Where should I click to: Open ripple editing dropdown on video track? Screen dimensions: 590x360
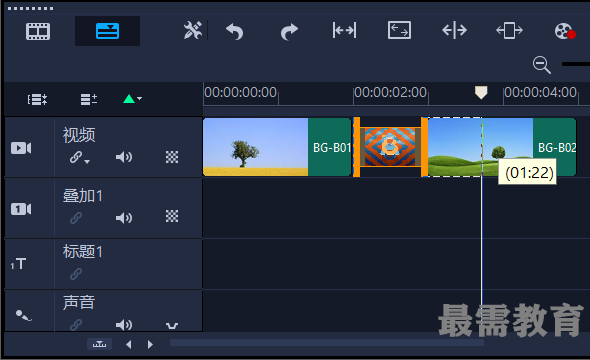87,161
